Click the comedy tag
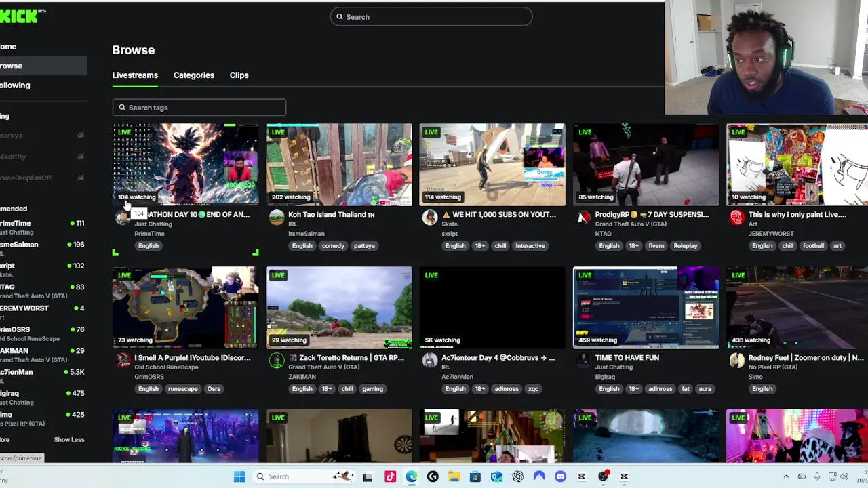The height and width of the screenshot is (488, 868). pos(333,246)
